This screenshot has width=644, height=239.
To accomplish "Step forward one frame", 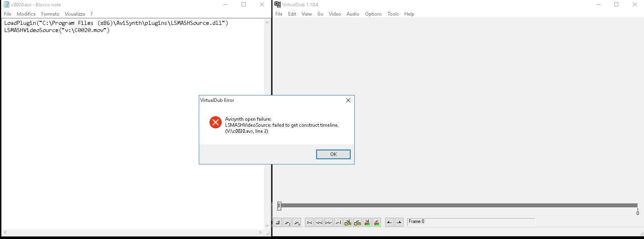I will 329,222.
